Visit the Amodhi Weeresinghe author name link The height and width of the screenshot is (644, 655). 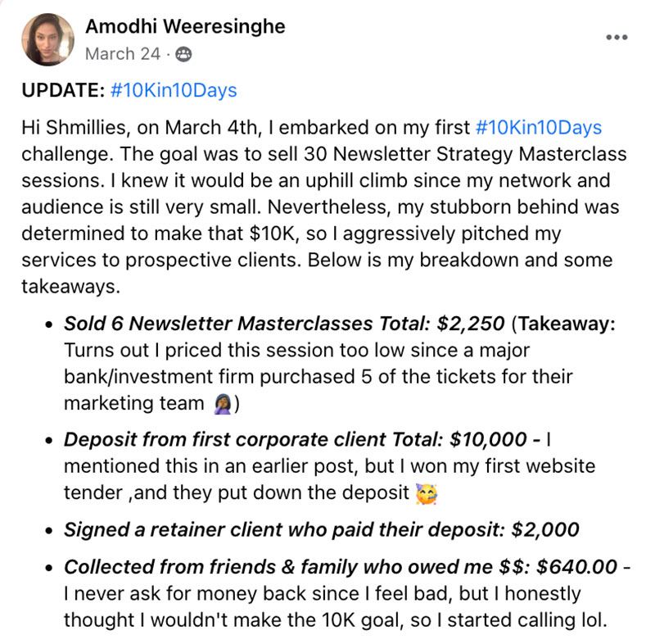coord(185,26)
